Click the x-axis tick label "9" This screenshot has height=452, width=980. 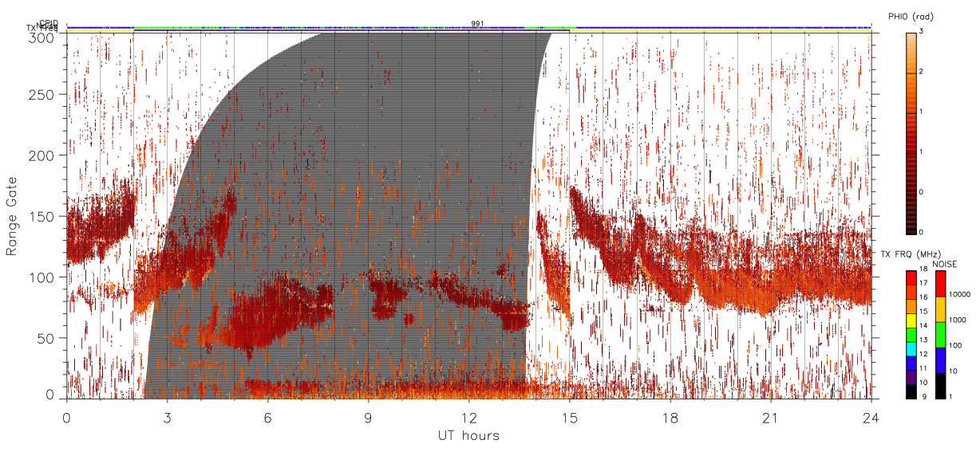coord(369,418)
